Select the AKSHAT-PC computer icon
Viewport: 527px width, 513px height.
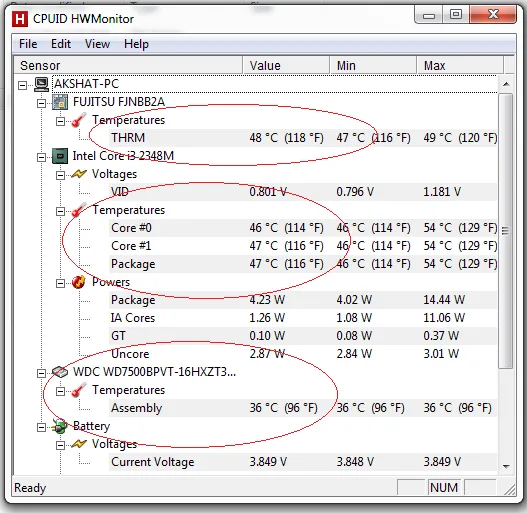[42, 84]
